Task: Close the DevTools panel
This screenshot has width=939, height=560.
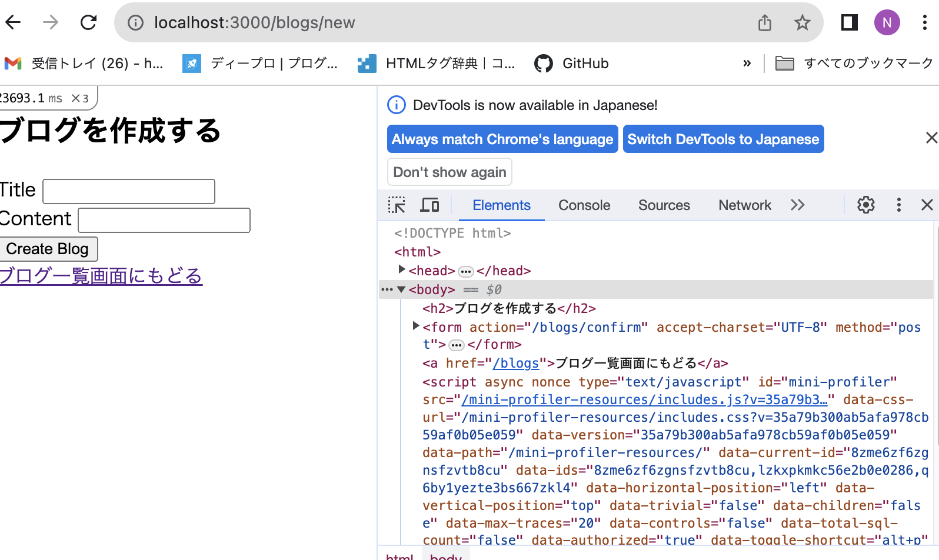Action: pyautogui.click(x=927, y=205)
